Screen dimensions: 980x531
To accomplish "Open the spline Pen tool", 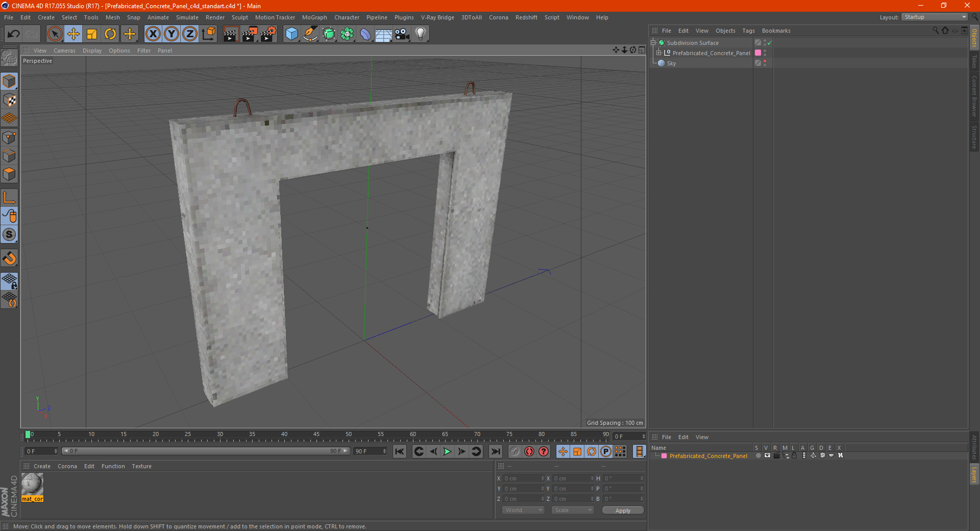I will 310,34.
